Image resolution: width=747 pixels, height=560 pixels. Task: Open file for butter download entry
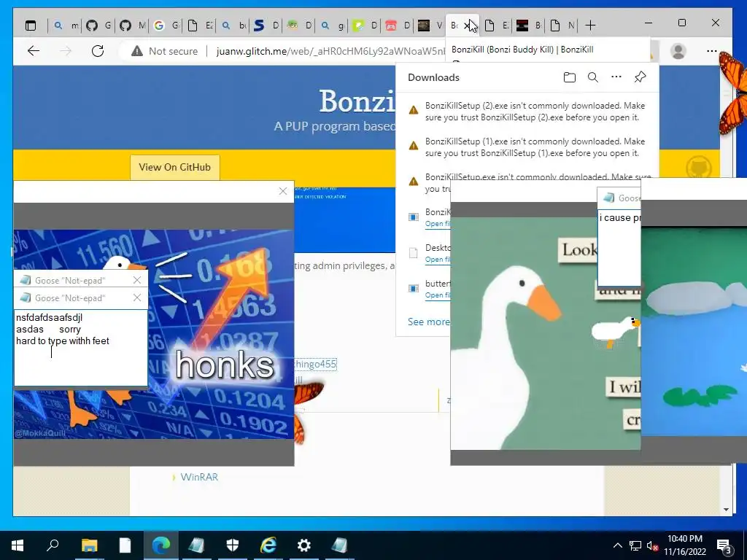(x=438, y=295)
